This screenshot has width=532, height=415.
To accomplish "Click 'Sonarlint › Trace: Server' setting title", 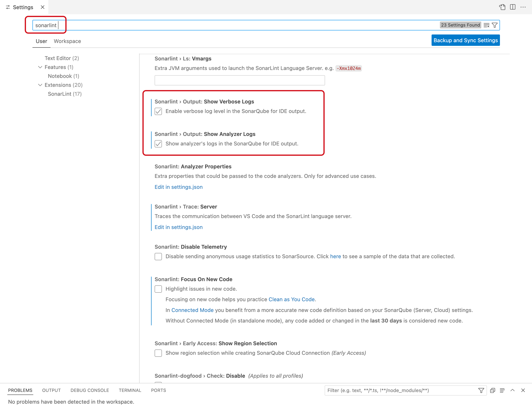I will [186, 206].
